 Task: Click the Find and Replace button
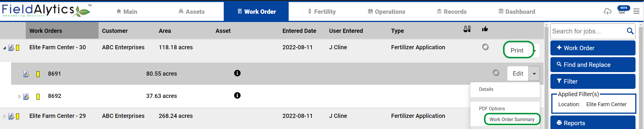(x=593, y=64)
